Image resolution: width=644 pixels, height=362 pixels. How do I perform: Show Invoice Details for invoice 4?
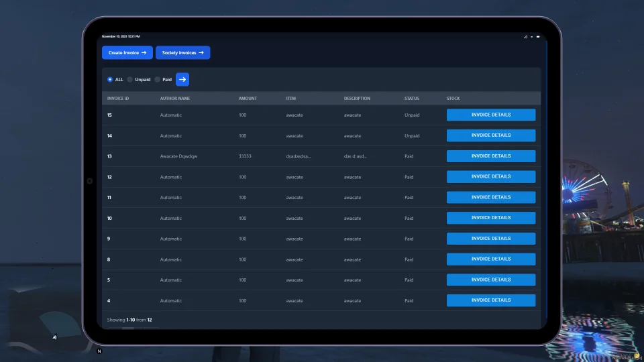tap(491, 300)
